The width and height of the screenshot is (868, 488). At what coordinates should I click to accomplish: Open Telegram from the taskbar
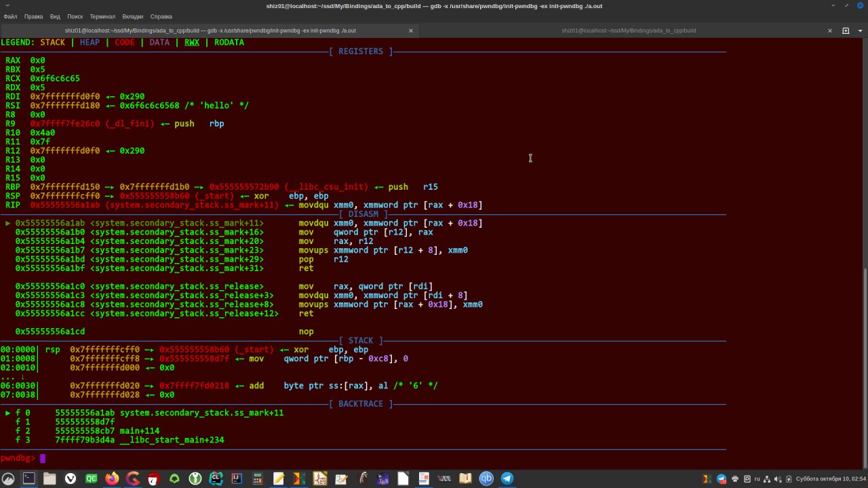coord(507,479)
